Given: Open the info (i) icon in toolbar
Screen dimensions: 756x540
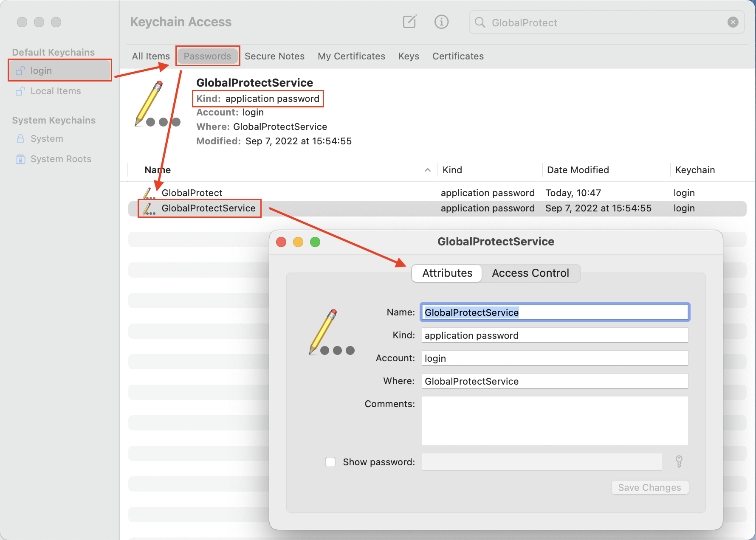Looking at the screenshot, I should (x=441, y=22).
